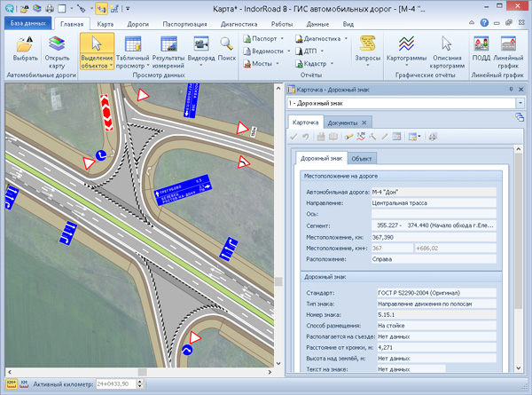Click Результаты измерений icon
532x395 pixels.
click(x=168, y=44)
